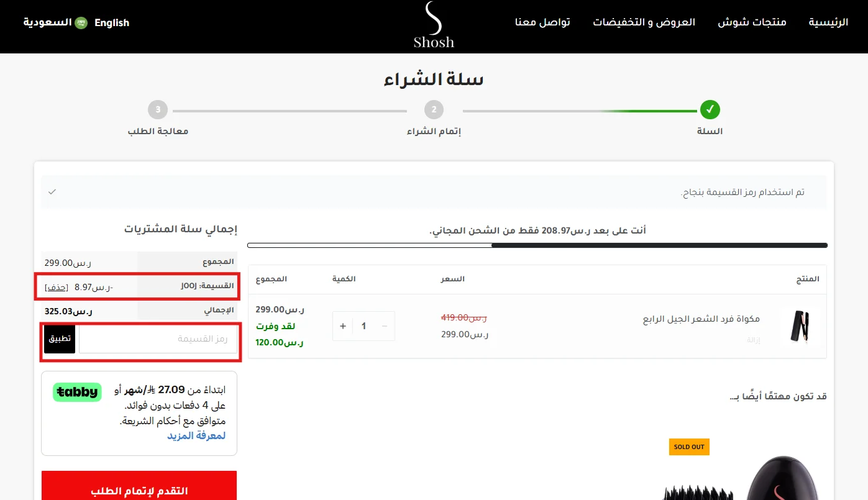Image resolution: width=868 pixels, height=500 pixels.
Task: Apply coupon with تطبيق button
Action: tap(60, 339)
